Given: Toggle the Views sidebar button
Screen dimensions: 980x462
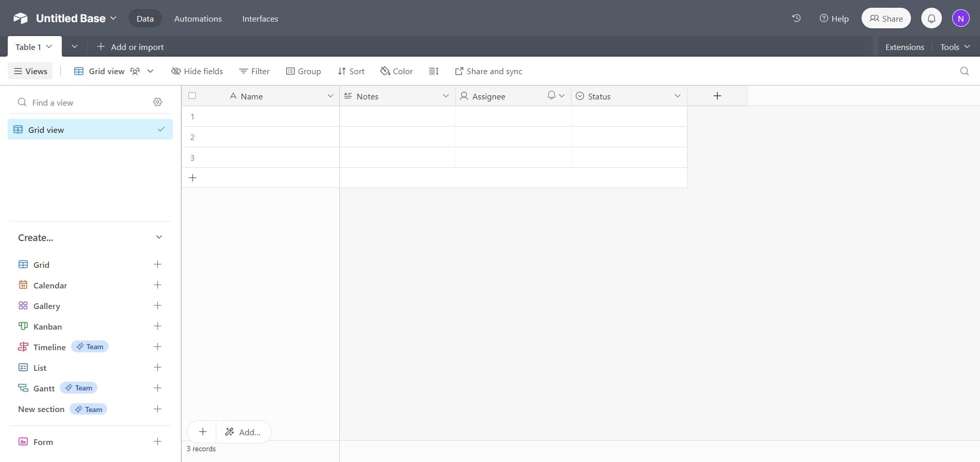Looking at the screenshot, I should click(x=30, y=71).
